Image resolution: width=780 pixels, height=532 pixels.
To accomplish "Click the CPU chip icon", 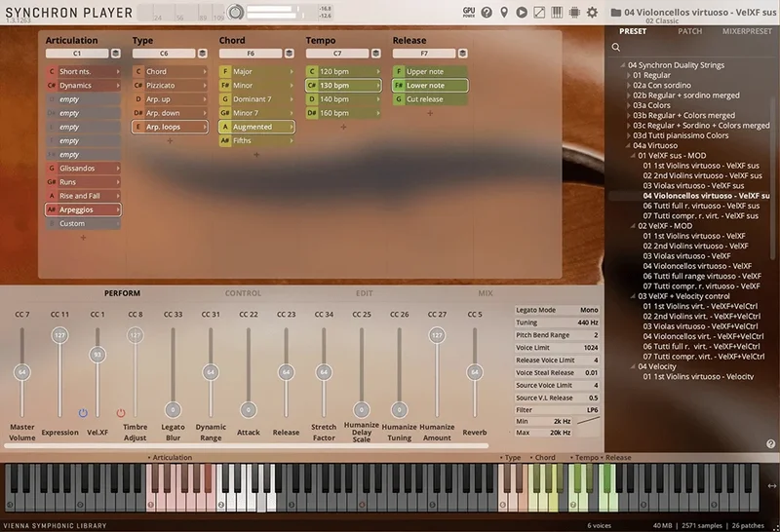I will pyautogui.click(x=574, y=13).
